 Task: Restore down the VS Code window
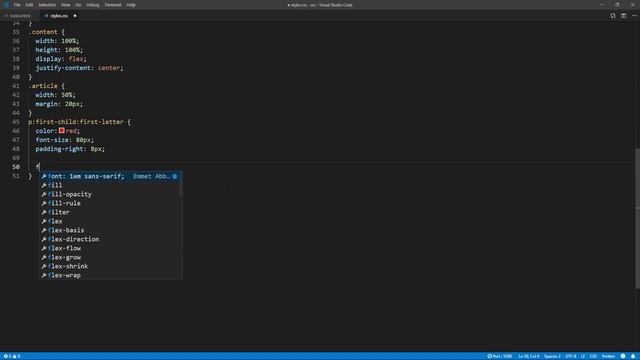pos(617,5)
